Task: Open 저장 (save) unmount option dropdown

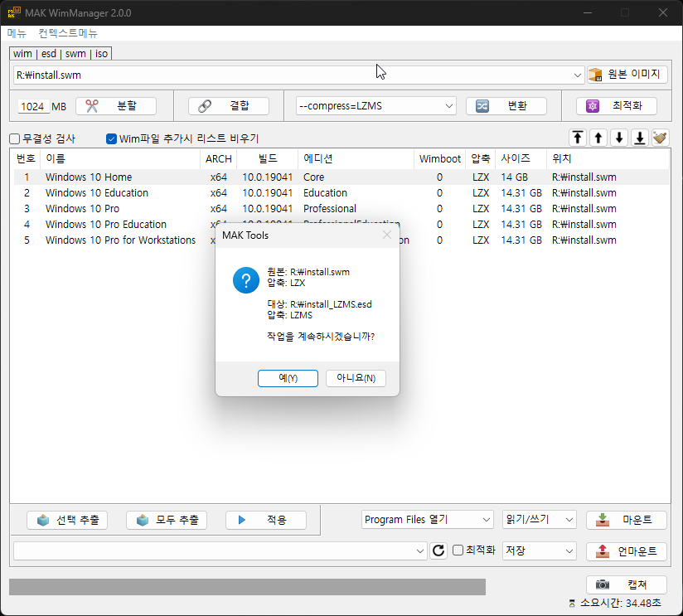Action: click(x=540, y=551)
